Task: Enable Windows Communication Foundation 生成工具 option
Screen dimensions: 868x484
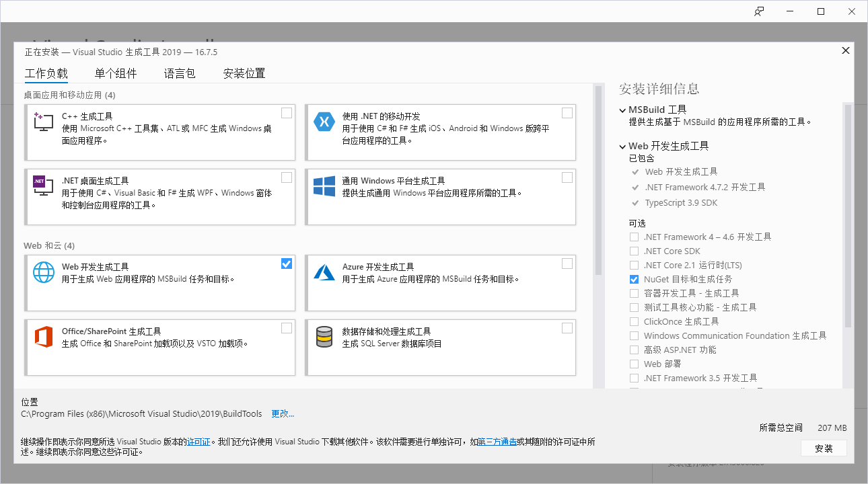Action: point(634,336)
